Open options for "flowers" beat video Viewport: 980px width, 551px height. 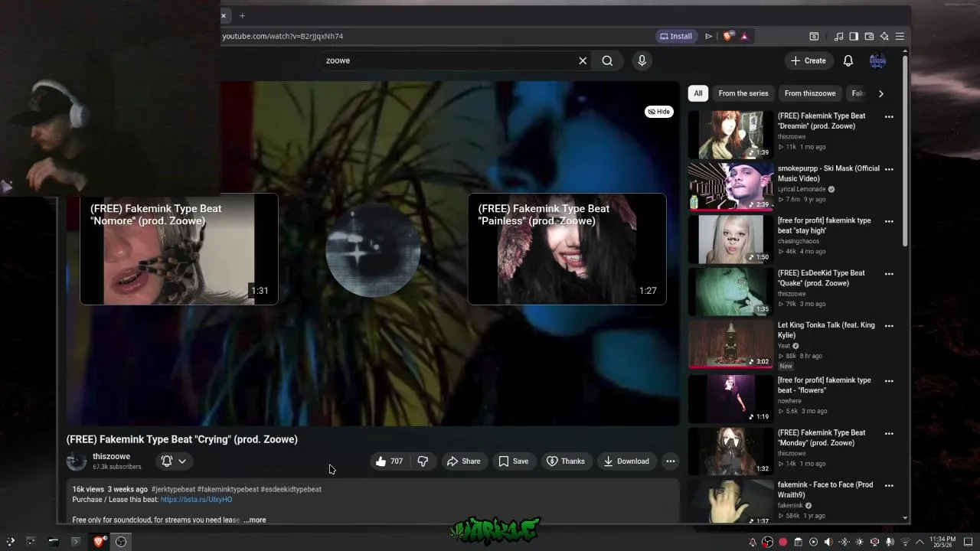click(889, 381)
